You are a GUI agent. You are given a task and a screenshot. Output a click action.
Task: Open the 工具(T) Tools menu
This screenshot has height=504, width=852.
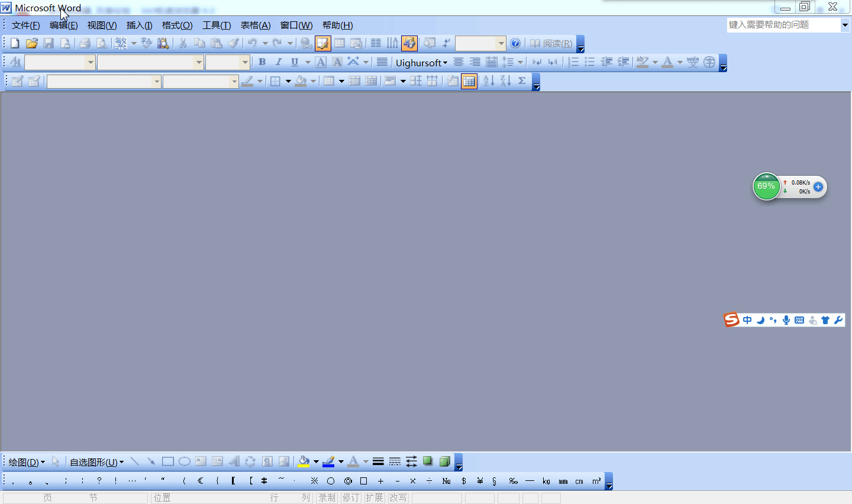(217, 25)
